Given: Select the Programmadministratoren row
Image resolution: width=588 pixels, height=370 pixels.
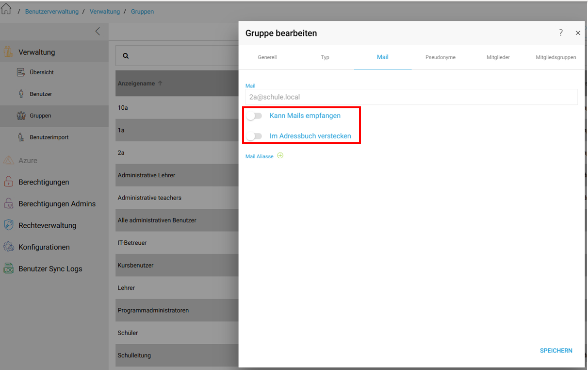Looking at the screenshot, I should tap(177, 310).
